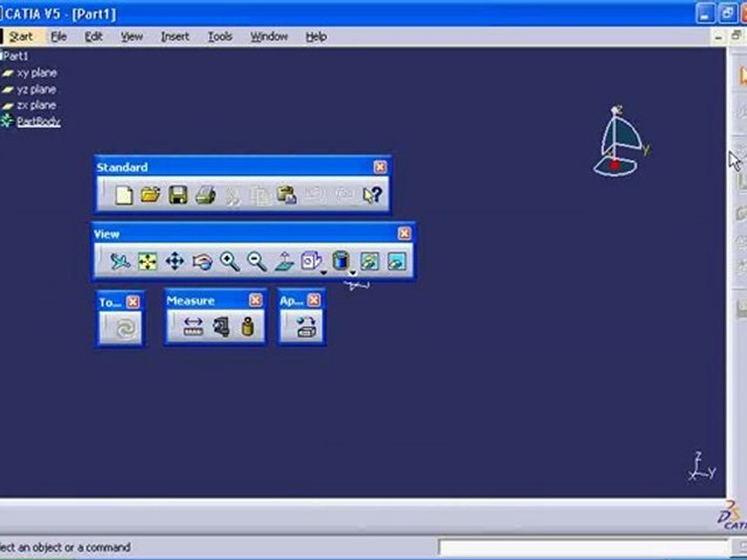
Task: Paste using the clipboard icon
Action: (x=287, y=195)
